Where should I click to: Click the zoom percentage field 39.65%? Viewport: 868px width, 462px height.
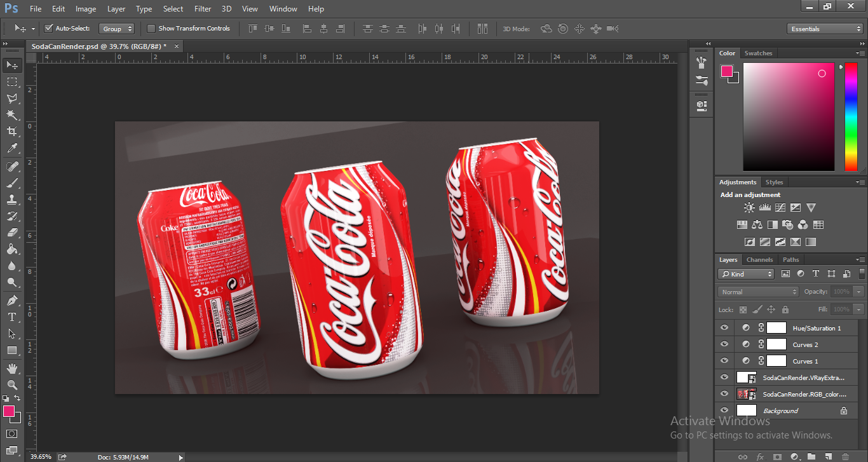pyautogui.click(x=41, y=456)
